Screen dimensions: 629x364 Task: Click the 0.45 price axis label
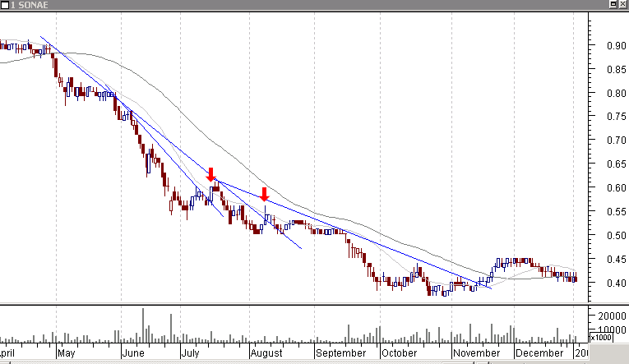click(616, 260)
